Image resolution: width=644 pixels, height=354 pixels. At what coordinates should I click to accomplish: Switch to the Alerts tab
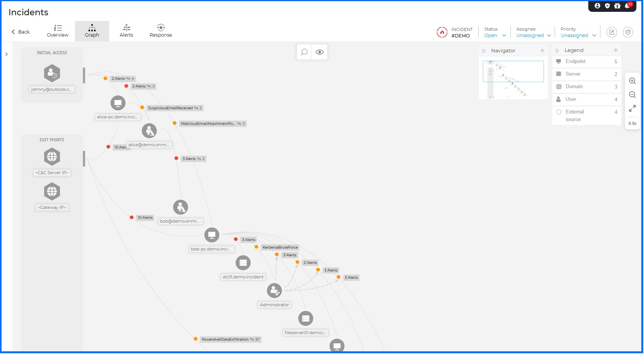pos(126,31)
